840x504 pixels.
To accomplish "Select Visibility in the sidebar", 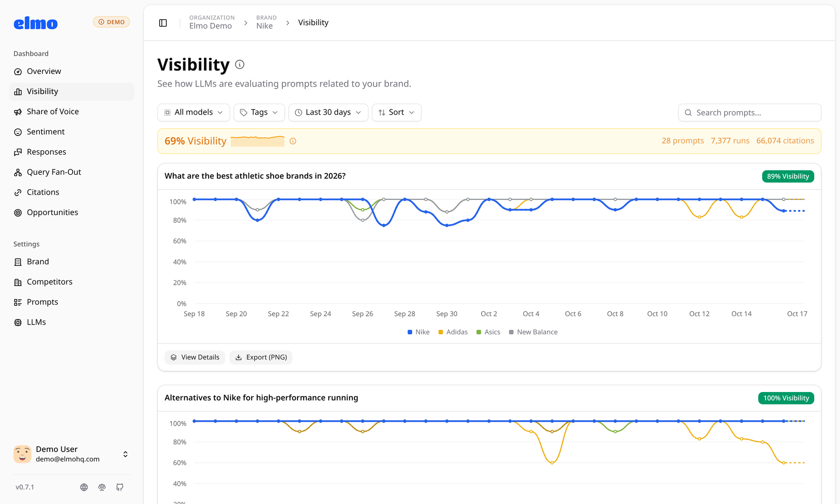I will (x=72, y=91).
